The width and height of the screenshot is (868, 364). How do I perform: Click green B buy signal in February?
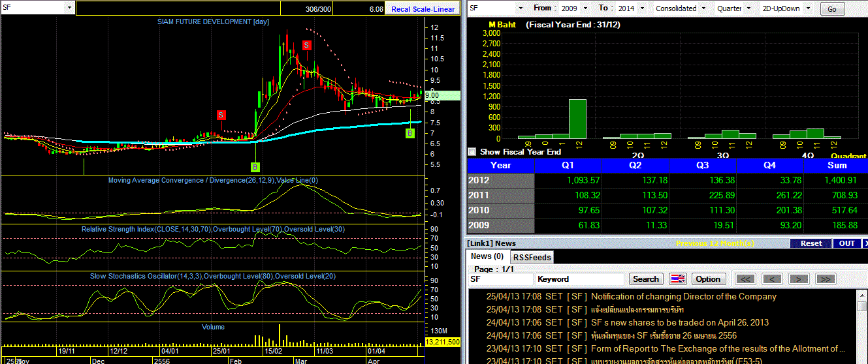(x=255, y=166)
